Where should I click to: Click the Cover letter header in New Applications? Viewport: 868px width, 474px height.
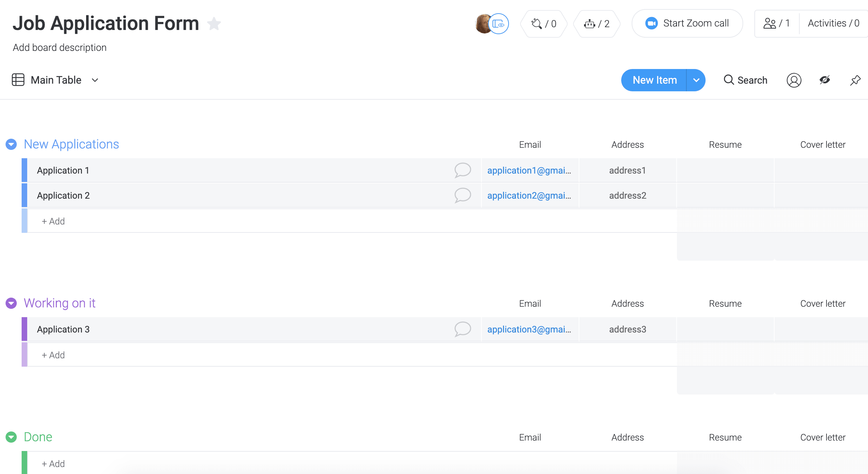(823, 145)
